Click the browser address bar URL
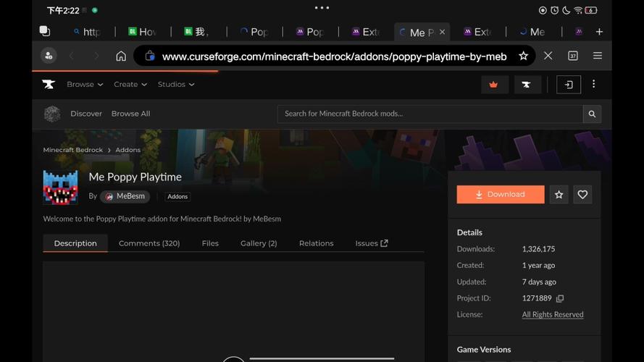The width and height of the screenshot is (644, 362). [335, 56]
